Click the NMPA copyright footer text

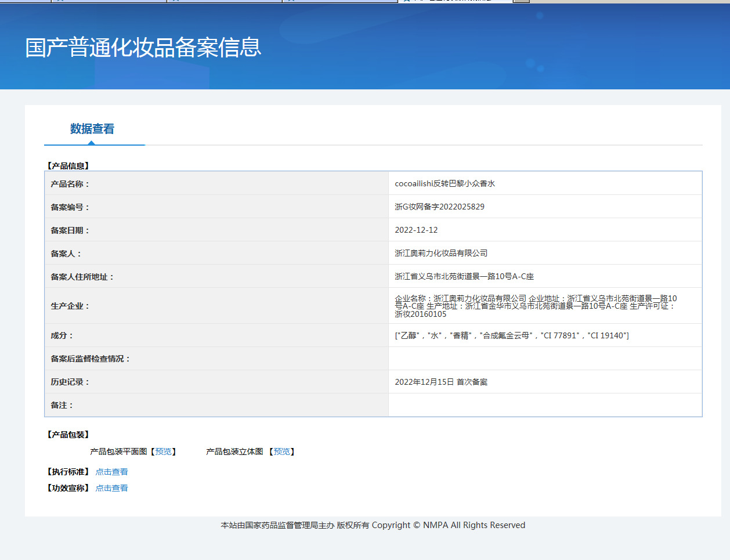[x=373, y=525]
